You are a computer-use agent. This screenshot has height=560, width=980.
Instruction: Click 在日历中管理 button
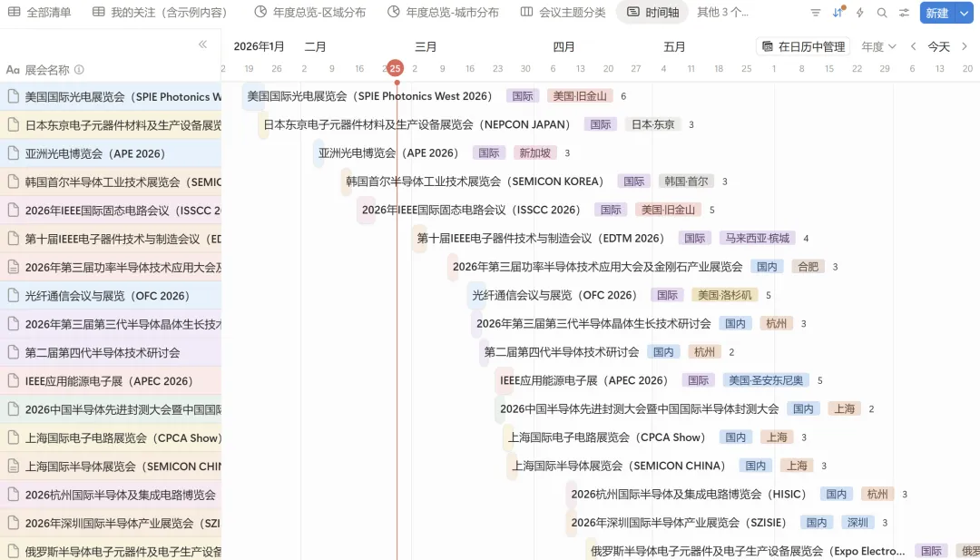coord(803,46)
